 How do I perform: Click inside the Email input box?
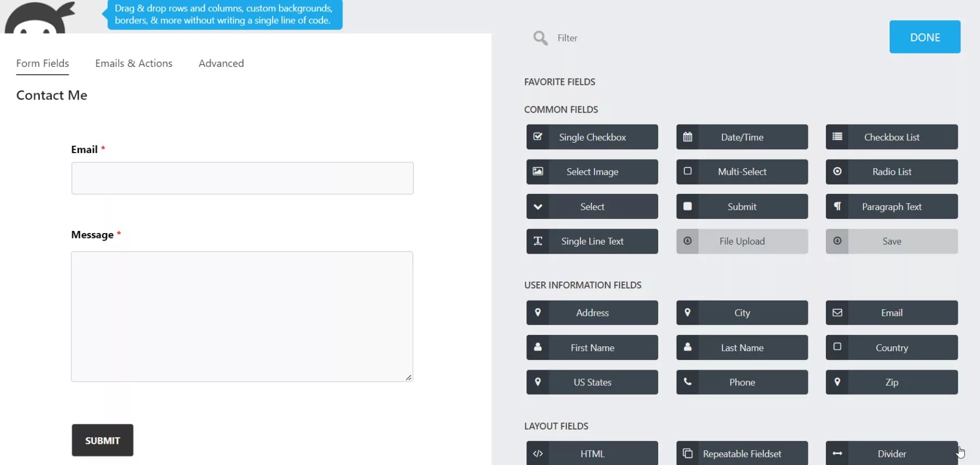(x=242, y=178)
